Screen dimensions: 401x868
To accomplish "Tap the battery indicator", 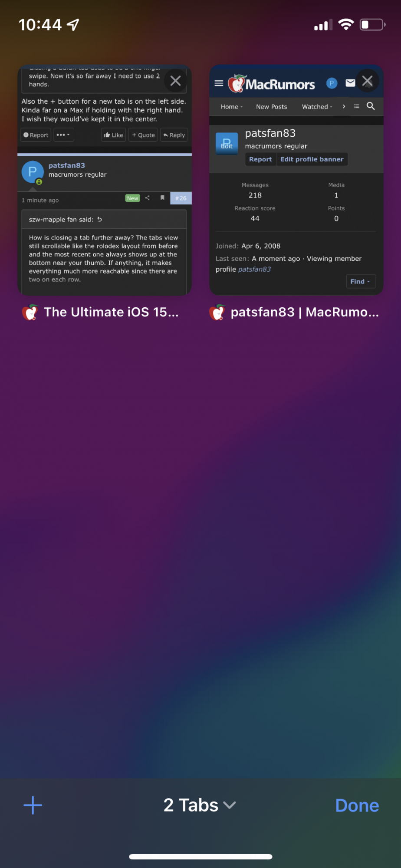I will click(x=372, y=24).
